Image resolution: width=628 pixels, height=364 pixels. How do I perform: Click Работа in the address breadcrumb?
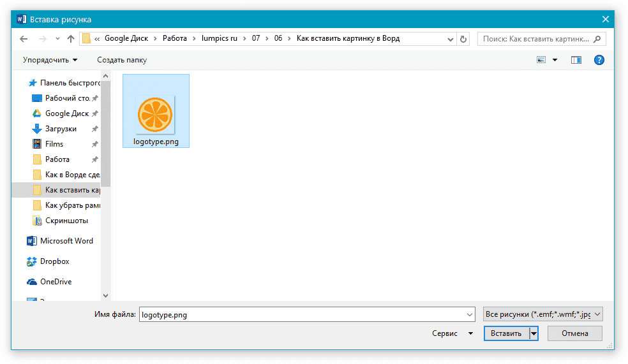175,38
